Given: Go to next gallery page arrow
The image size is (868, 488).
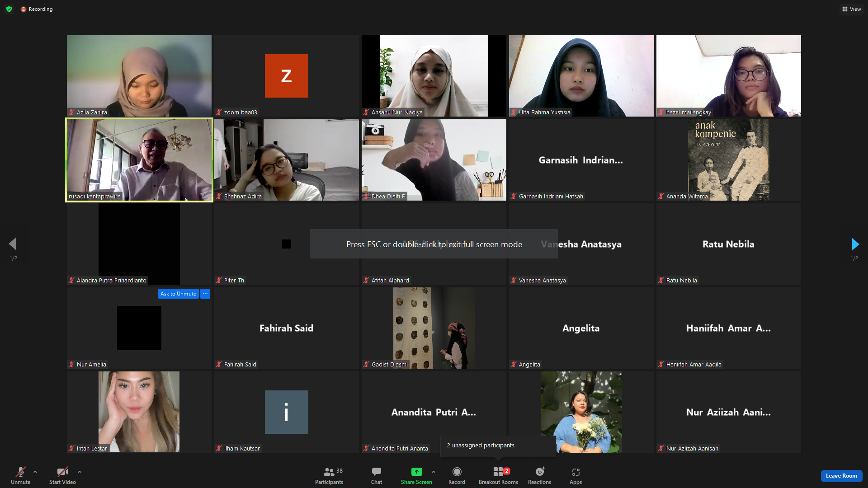Looking at the screenshot, I should (x=855, y=244).
